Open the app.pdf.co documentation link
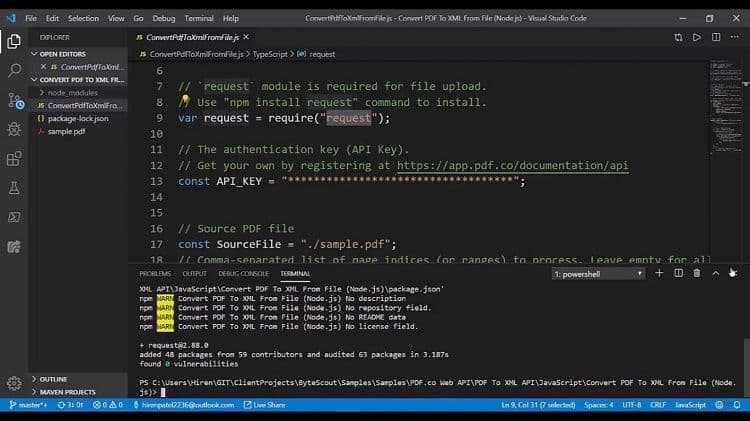Image resolution: width=750 pixels, height=421 pixels. pyautogui.click(x=512, y=165)
